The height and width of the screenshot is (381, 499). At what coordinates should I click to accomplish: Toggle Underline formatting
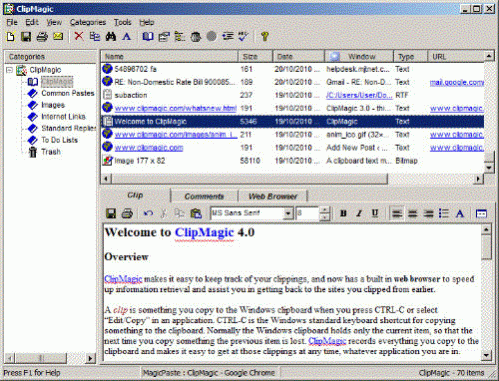point(375,213)
